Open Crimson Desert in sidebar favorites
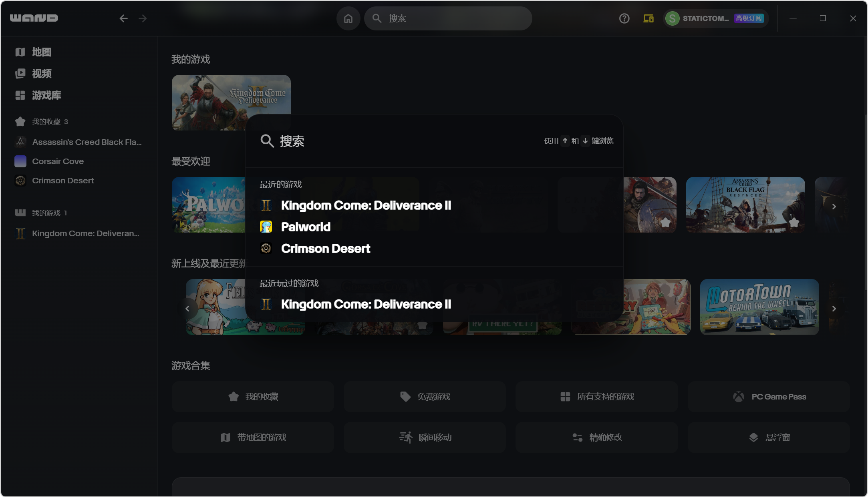This screenshot has width=868, height=498. click(54, 181)
